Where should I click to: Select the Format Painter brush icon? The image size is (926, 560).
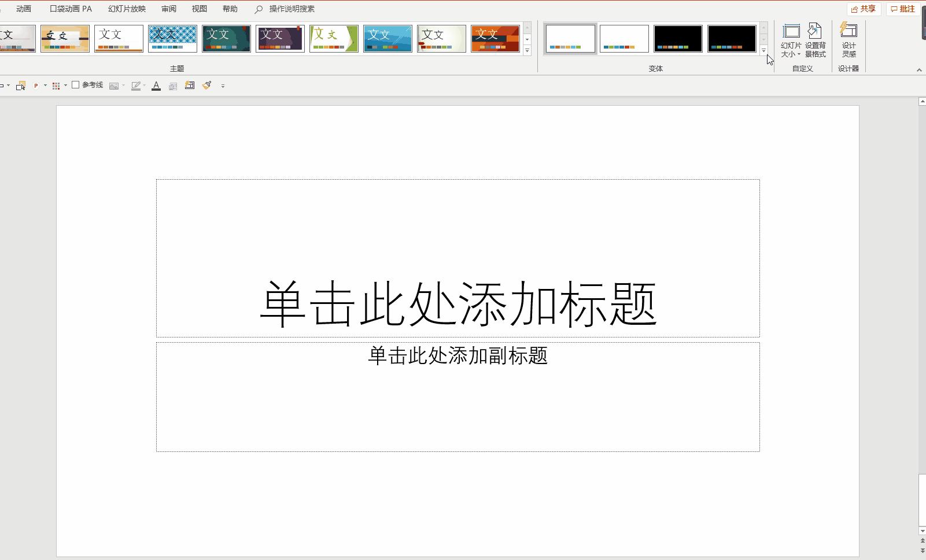point(206,85)
